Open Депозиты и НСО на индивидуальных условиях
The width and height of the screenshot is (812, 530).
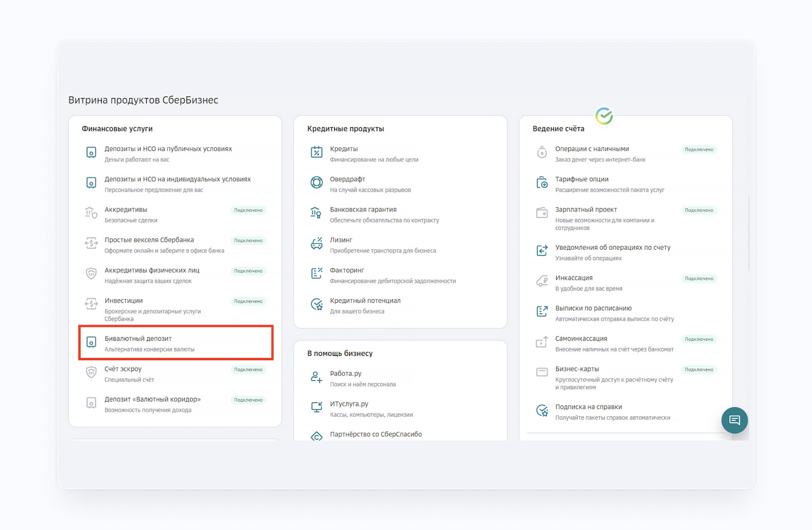click(177, 179)
